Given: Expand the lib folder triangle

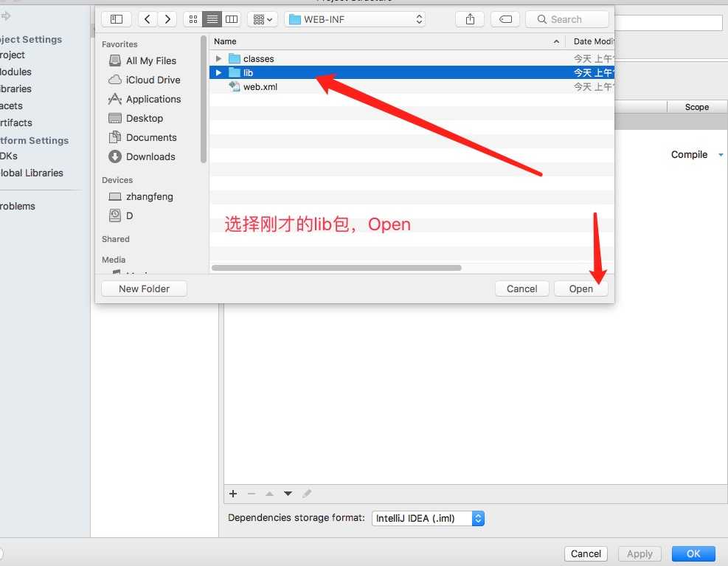Looking at the screenshot, I should pyautogui.click(x=218, y=72).
